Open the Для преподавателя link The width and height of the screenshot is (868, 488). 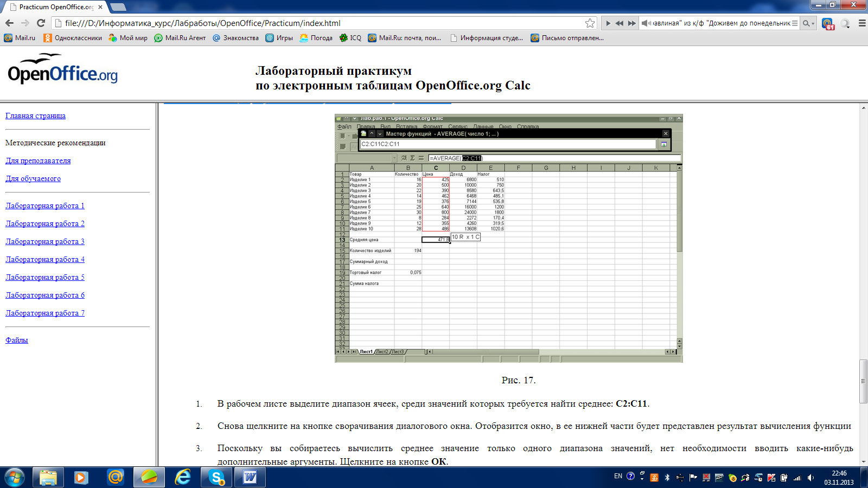[x=38, y=160]
